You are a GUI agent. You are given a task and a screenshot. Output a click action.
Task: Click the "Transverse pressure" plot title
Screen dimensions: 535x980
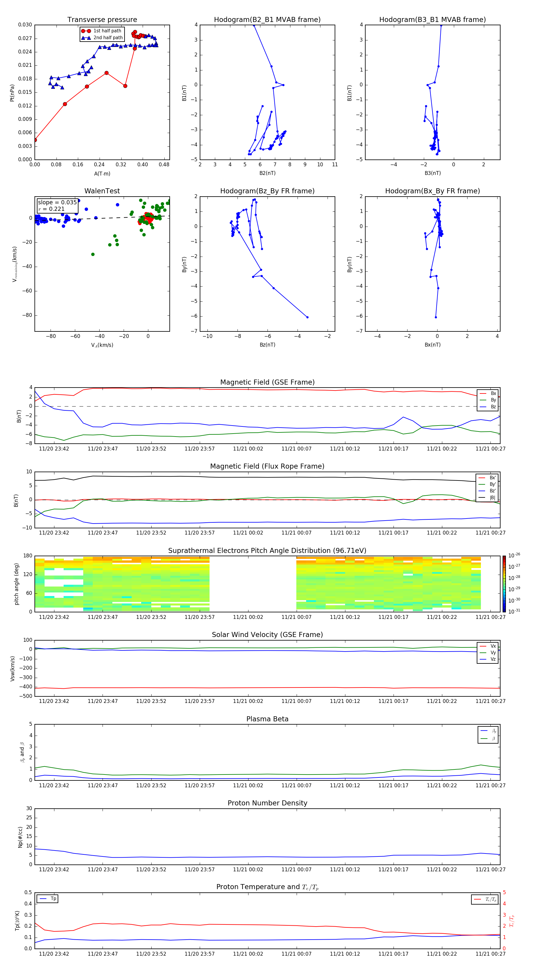[x=102, y=20]
